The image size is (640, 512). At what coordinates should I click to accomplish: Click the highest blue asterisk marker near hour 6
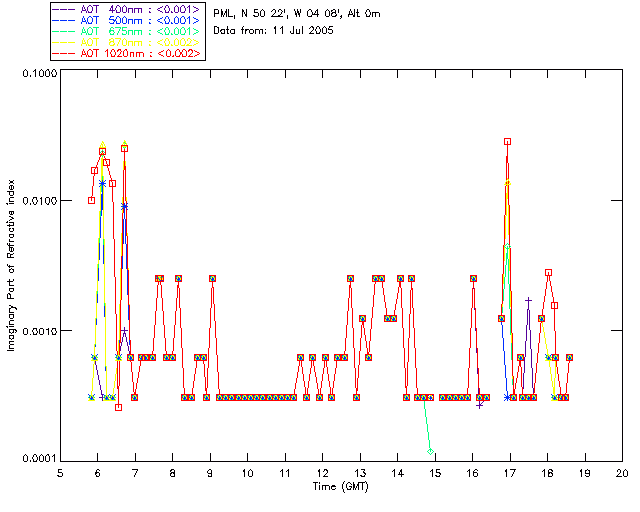(102, 184)
